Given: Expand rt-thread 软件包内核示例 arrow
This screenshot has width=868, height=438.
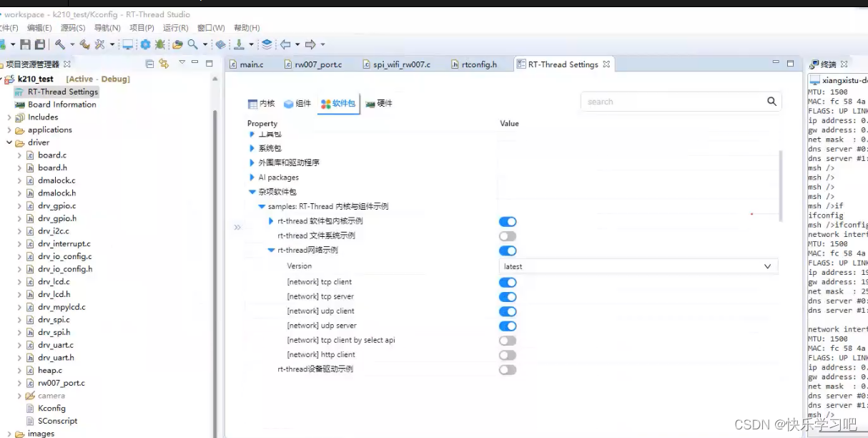Looking at the screenshot, I should (x=271, y=221).
